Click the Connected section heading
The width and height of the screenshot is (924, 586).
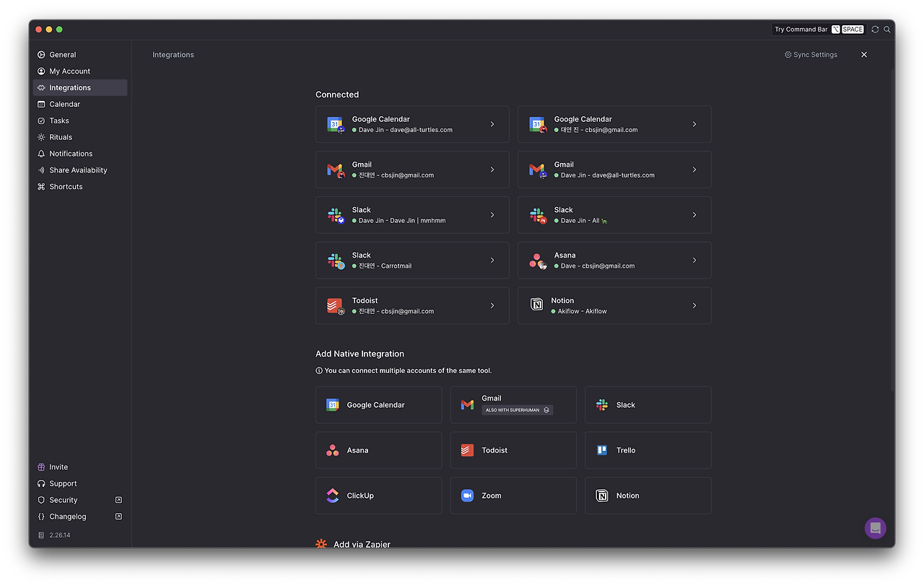click(337, 95)
